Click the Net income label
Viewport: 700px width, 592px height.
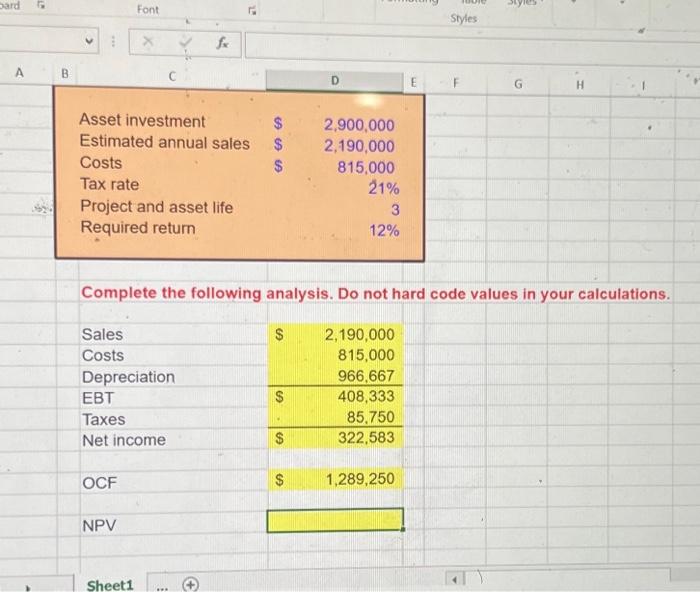click(x=124, y=440)
